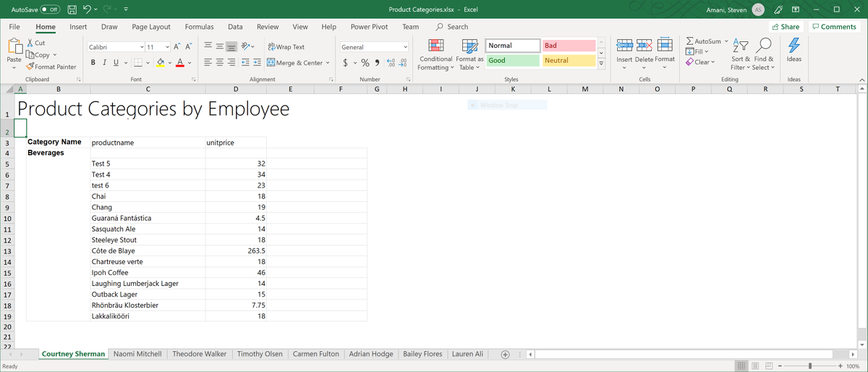Click Increase Decimal icon
Screen dimensions: 868x372
pos(391,63)
